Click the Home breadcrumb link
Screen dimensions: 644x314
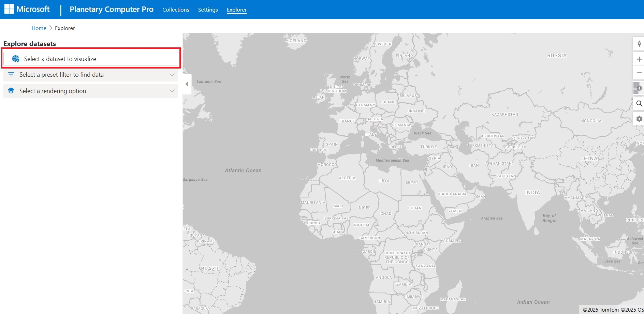coord(39,28)
